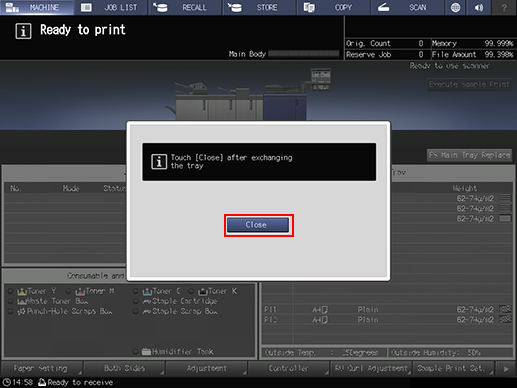This screenshot has width=517, height=388.
Task: Expand the Adjustment menu
Action: pos(206,368)
